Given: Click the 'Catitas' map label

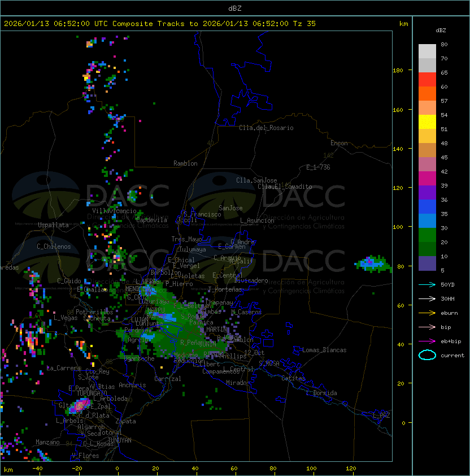Looking at the screenshot, I should tap(293, 378).
